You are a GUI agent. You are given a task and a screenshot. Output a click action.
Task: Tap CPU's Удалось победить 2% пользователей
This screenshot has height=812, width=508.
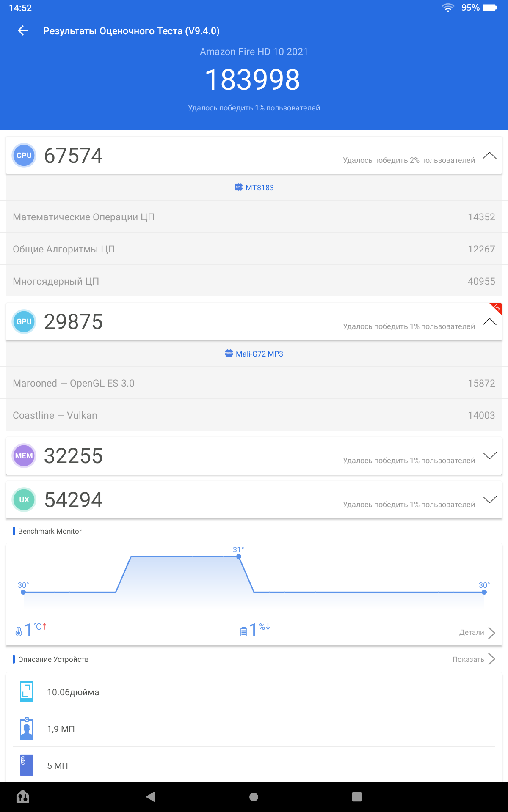point(409,160)
